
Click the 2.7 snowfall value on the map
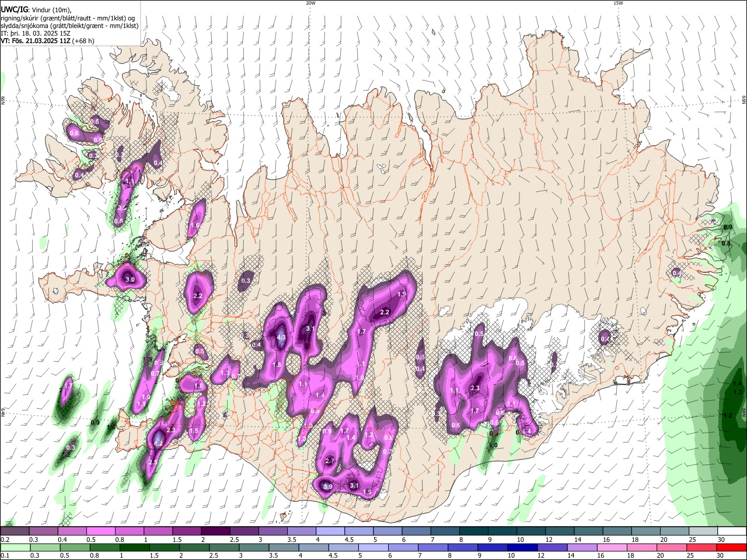(x=330, y=461)
